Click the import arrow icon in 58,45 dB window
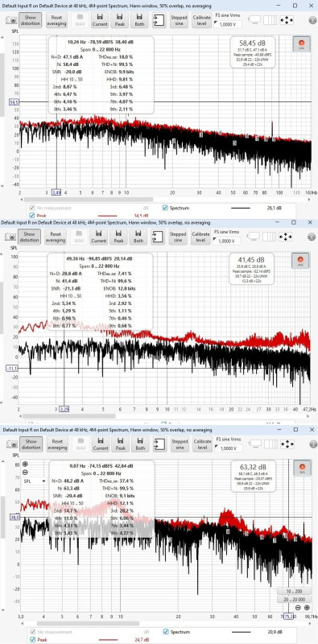This screenshot has height=644, width=318. 159,19
